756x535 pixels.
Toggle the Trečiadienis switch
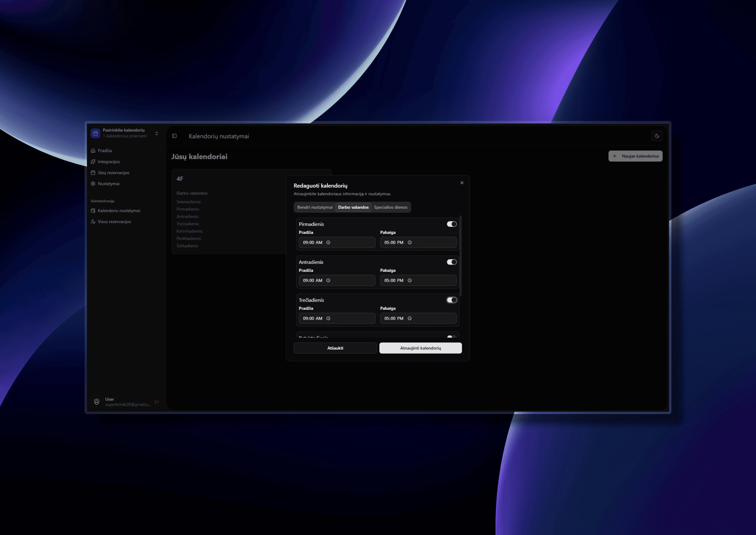[x=451, y=300]
